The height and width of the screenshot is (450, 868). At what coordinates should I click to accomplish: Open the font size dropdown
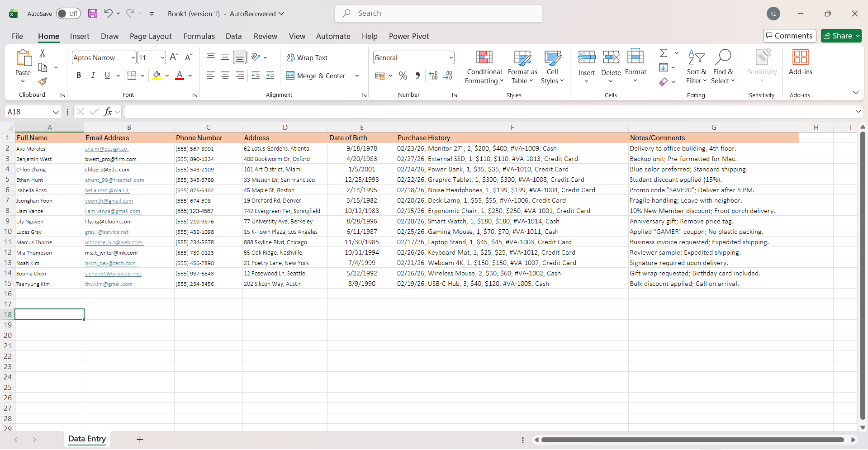click(162, 57)
